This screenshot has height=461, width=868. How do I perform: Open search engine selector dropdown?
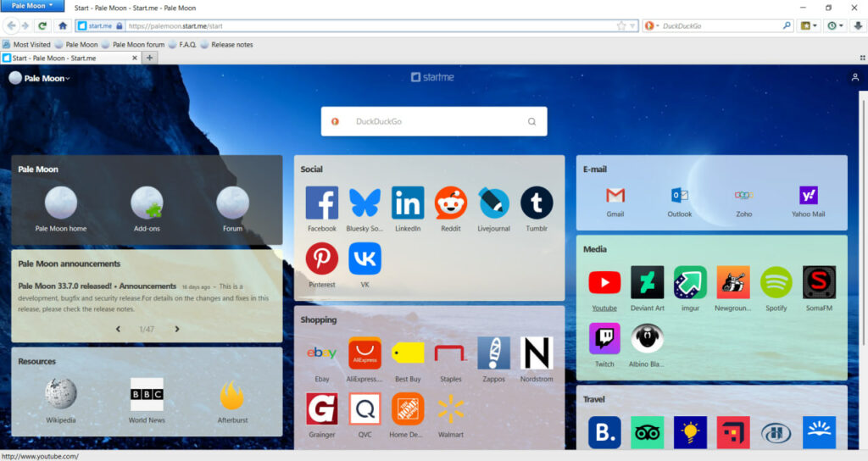652,26
